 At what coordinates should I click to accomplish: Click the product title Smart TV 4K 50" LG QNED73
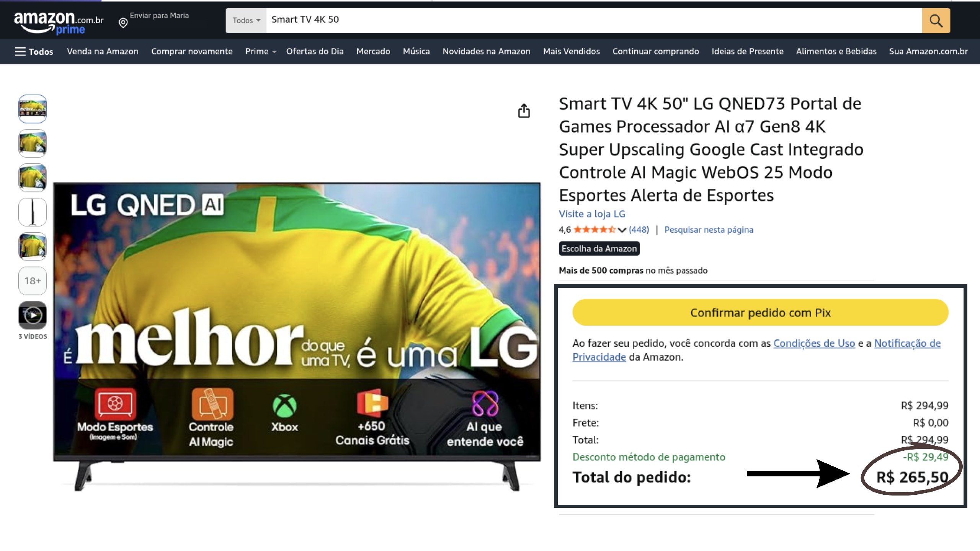[x=711, y=149]
